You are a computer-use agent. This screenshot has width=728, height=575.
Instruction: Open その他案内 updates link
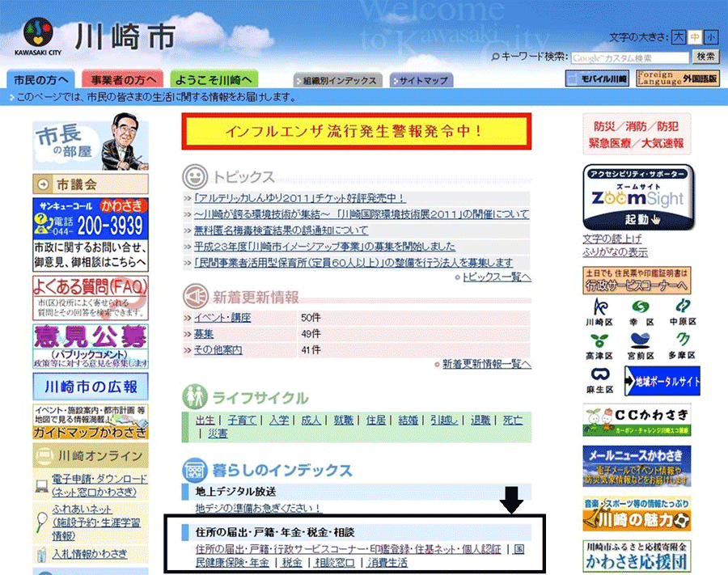click(x=218, y=350)
